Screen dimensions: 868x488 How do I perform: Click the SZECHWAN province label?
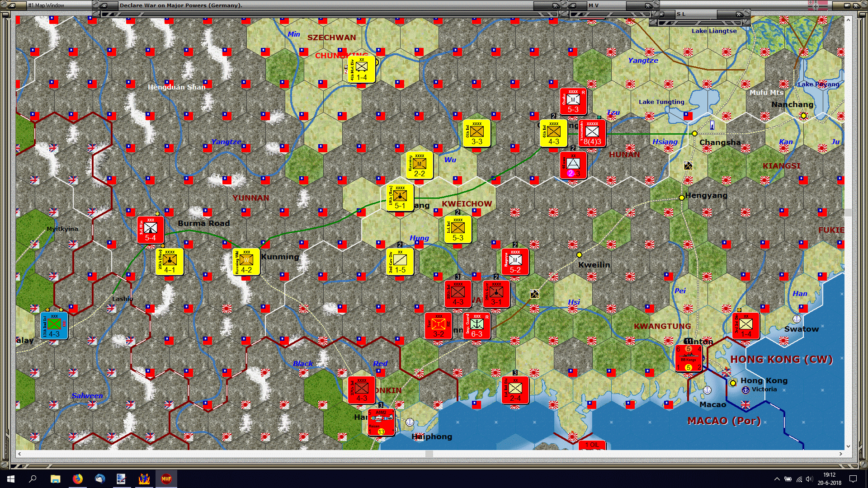tap(332, 38)
